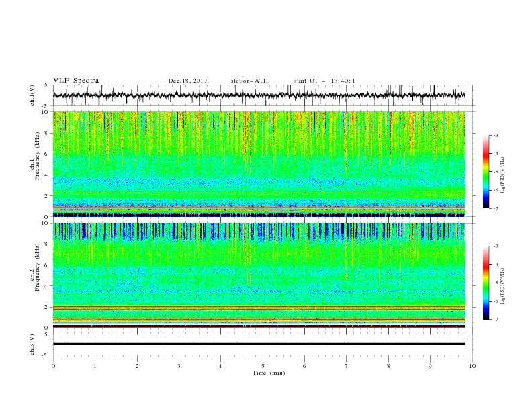Click the "7" time-axis tick label
This screenshot has width=532, height=411.
click(346, 366)
